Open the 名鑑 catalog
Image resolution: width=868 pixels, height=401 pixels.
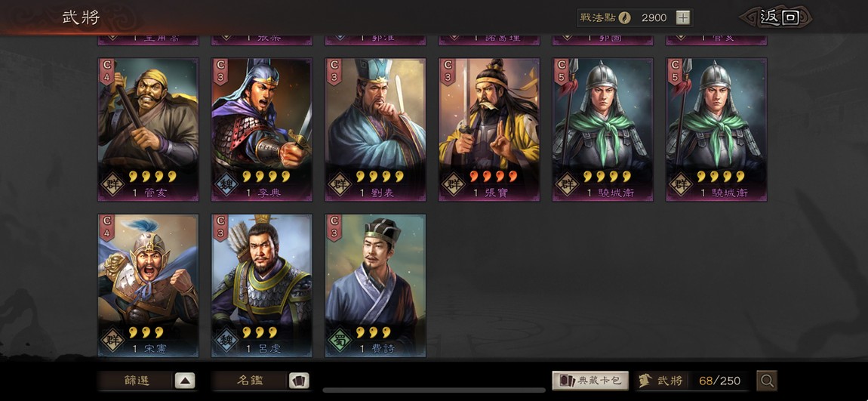point(260,381)
